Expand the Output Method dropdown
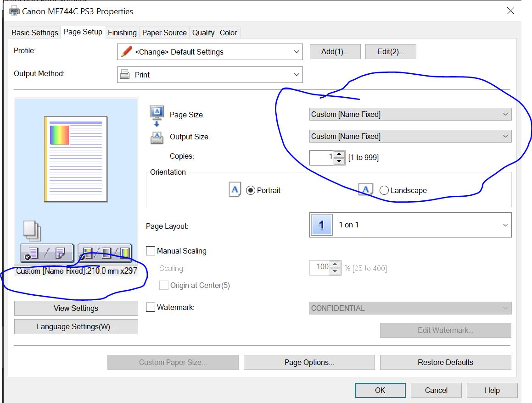This screenshot has width=532, height=403. pyautogui.click(x=210, y=75)
